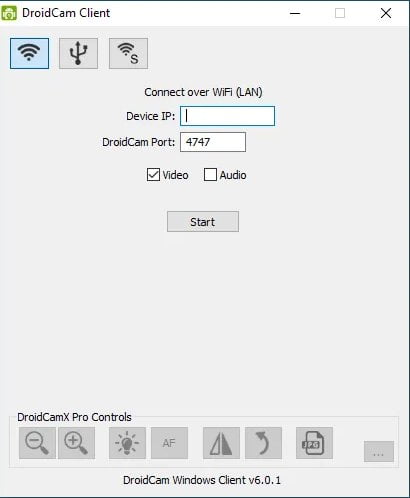
Task: Toggle the LED flash light bulb icon
Action: pos(127,443)
